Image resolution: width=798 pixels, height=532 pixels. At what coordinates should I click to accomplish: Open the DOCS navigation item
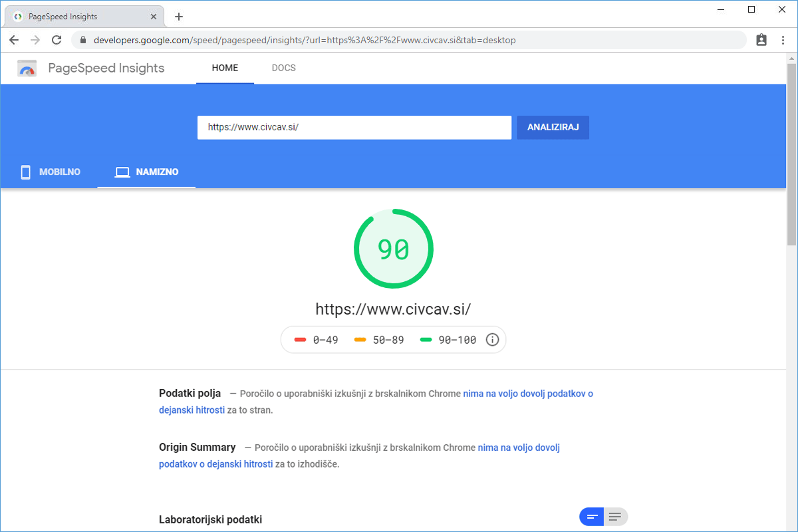[284, 68]
